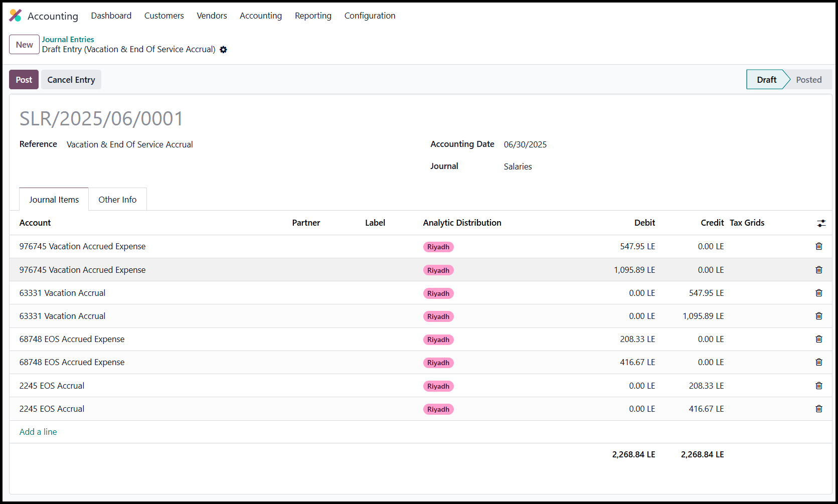Screen dimensions: 838x504
Task: Post the journal entry
Action: [24, 79]
